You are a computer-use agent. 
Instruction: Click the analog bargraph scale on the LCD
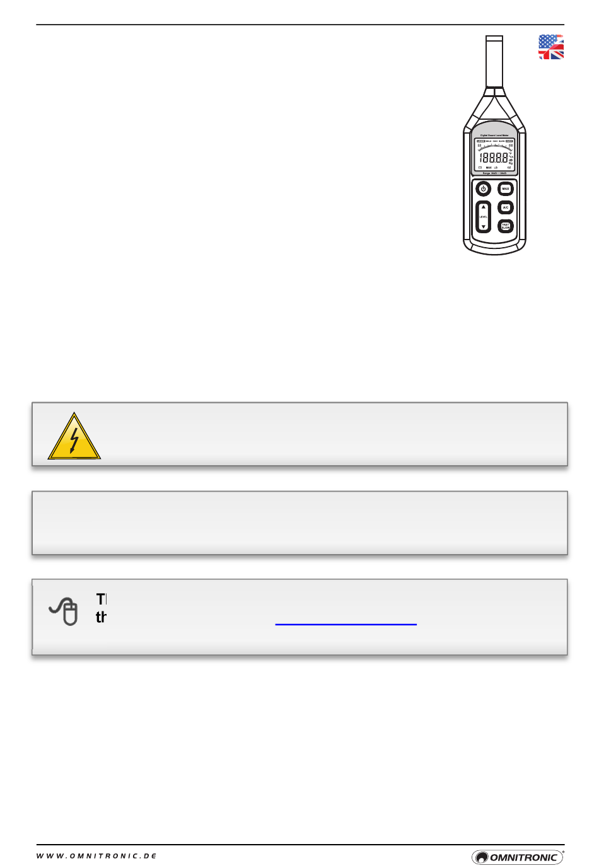coord(495,146)
